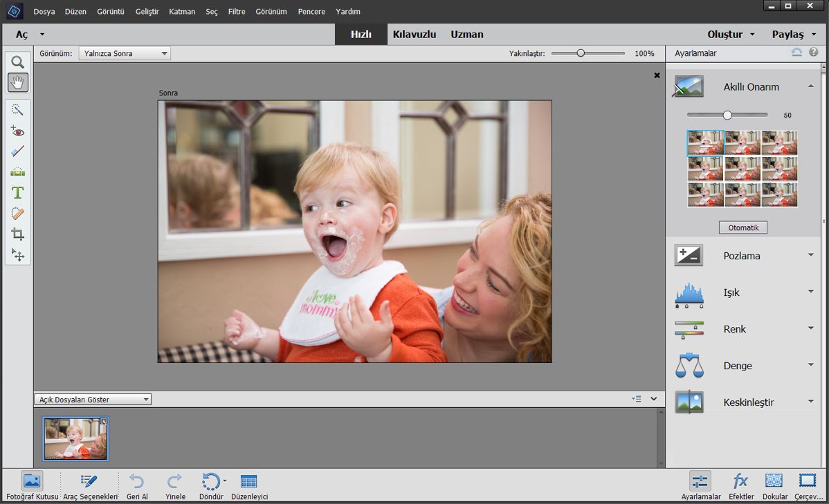The image size is (829, 504).
Task: Expand the Pozlama adjustment section
Action: (743, 256)
